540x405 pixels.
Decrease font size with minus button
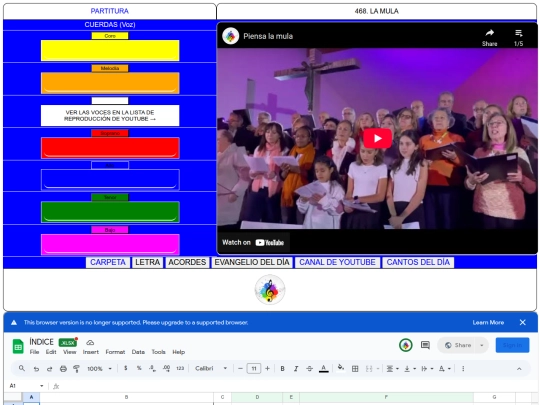(240, 368)
